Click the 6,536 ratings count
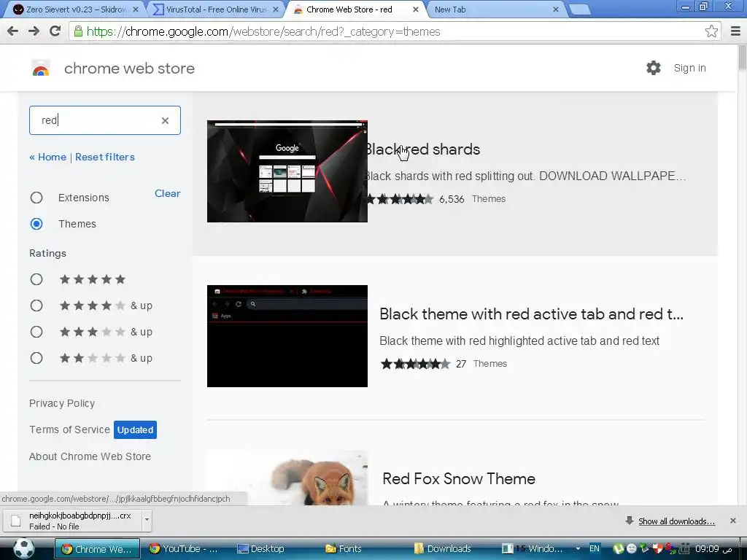747x560 pixels. [451, 199]
